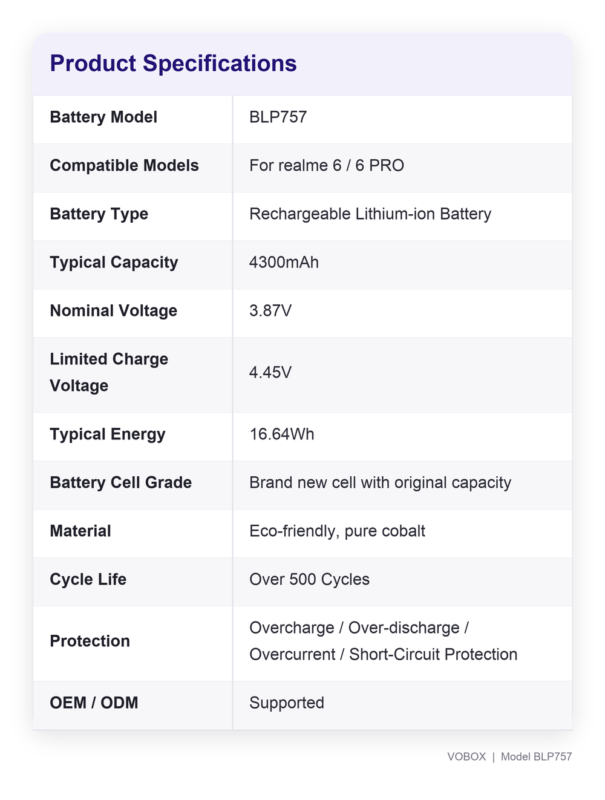This screenshot has height=800, width=605.
Task: Click the 16.64Wh typical energy value
Action: coord(282,434)
